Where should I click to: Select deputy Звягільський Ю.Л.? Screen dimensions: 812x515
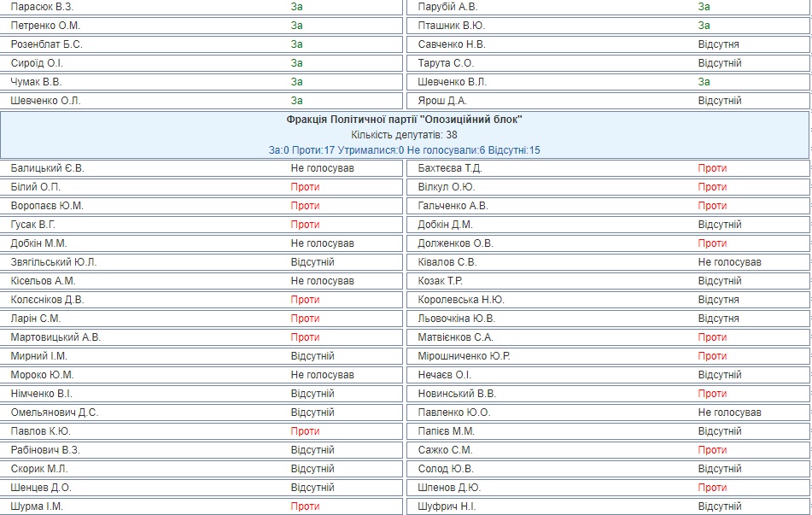tap(54, 262)
